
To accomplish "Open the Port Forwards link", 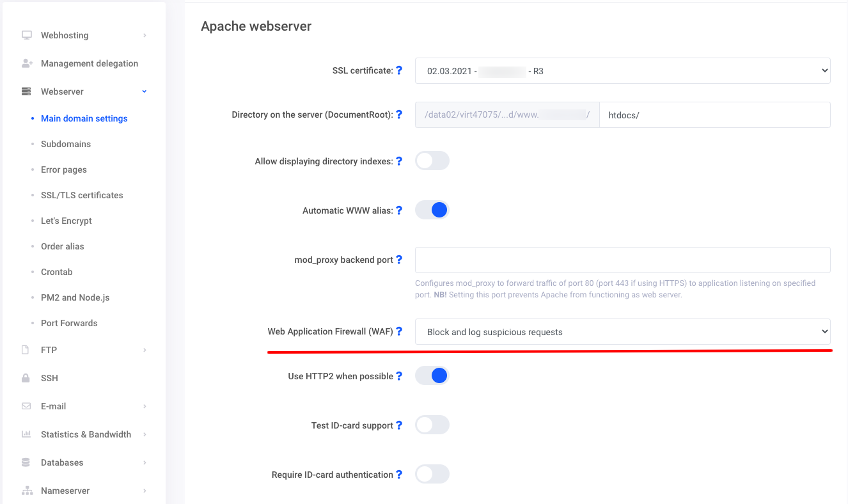I will tap(69, 323).
